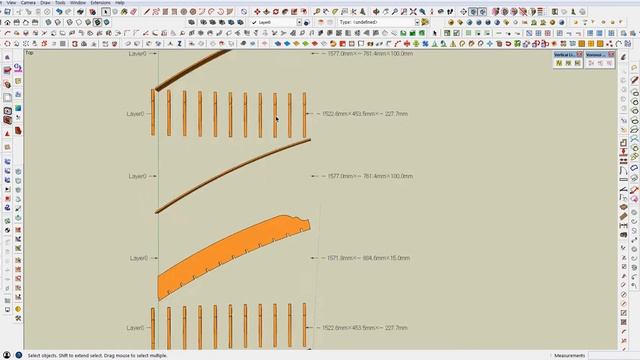Click the Top view label in viewport
The width and height of the screenshot is (640, 360).
tap(29, 53)
